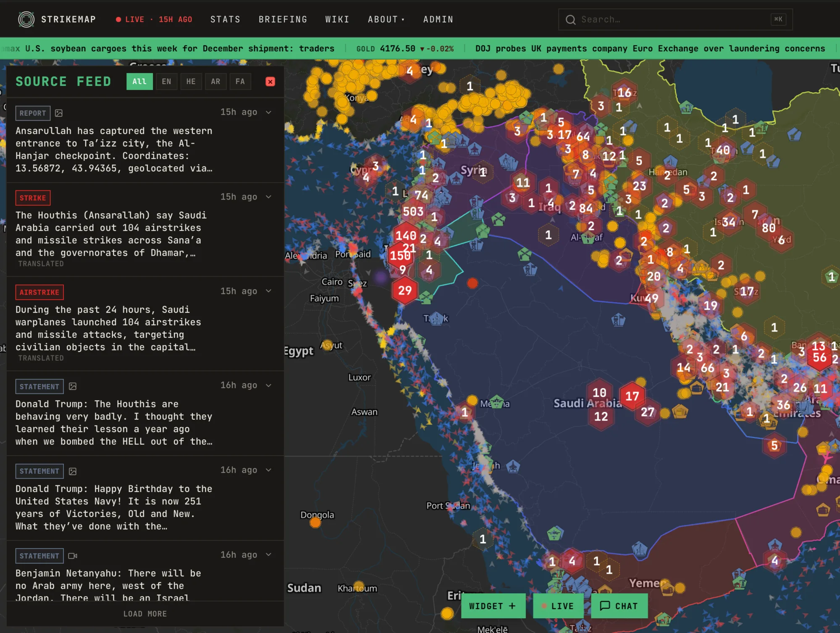840x633 pixels.
Task: Filter feed to FA language
Action: pos(240,82)
